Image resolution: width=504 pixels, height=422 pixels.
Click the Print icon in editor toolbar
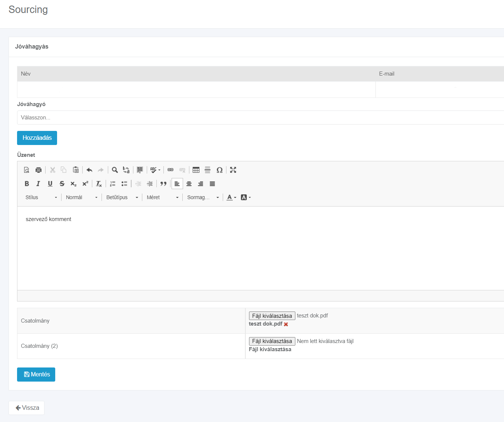[x=38, y=170]
